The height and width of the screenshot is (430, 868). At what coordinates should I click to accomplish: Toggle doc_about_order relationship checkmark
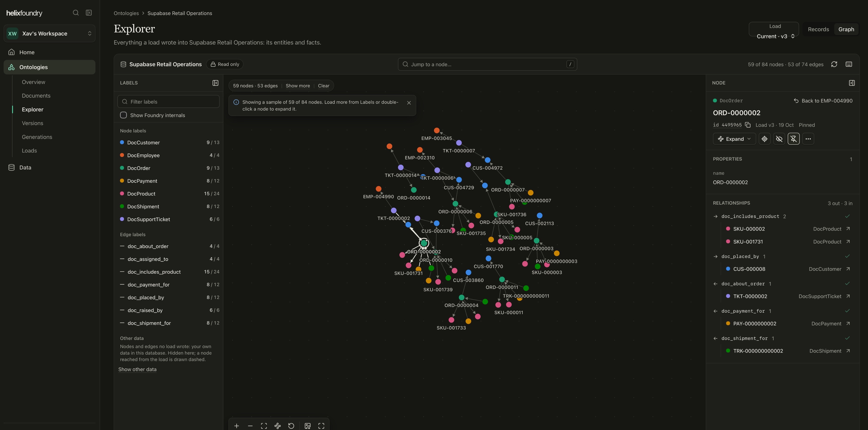tap(847, 283)
